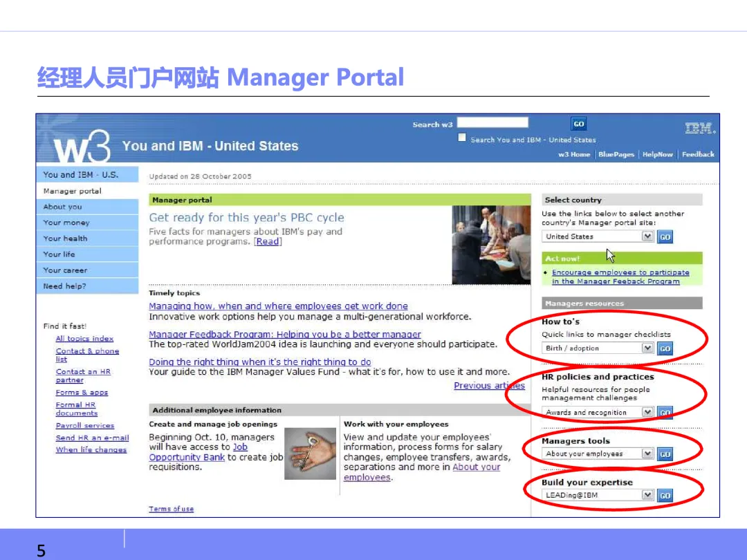Enable Search You and IBM checkbox
The width and height of the screenshot is (747, 560).
point(461,138)
